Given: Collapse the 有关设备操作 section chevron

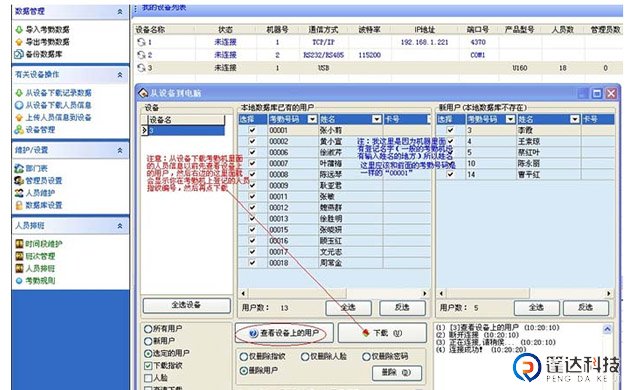Looking at the screenshot, I should click(x=120, y=75).
